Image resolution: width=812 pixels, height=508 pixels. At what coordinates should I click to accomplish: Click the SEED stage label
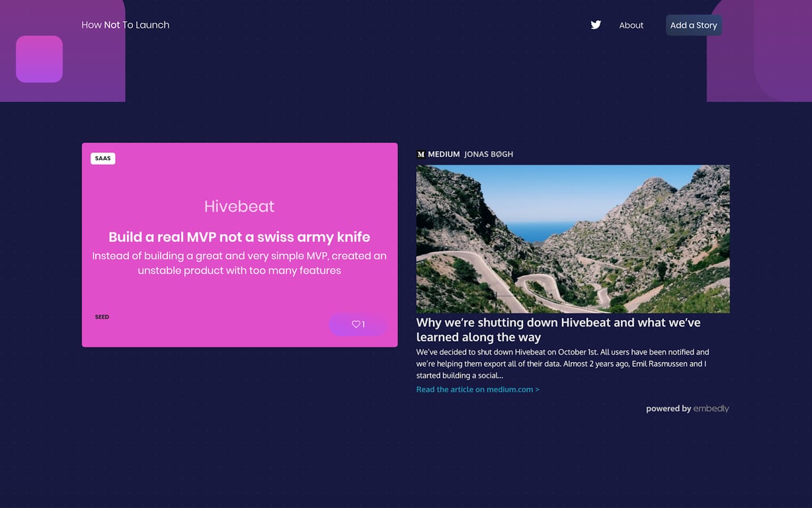tap(102, 317)
